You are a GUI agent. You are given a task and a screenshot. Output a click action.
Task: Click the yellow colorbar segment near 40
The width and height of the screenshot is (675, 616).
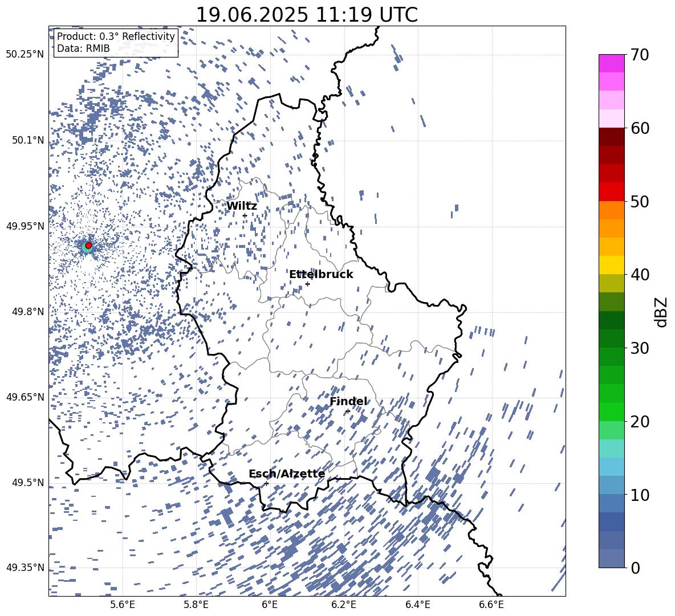pyautogui.click(x=611, y=265)
